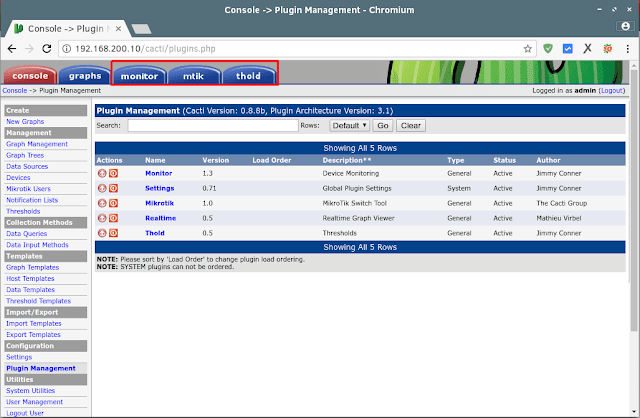Open the monitor tab
This screenshot has width=640, height=418.
[x=139, y=76]
